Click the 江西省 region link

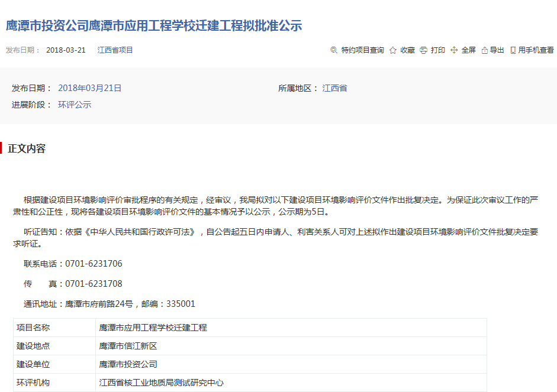334,88
